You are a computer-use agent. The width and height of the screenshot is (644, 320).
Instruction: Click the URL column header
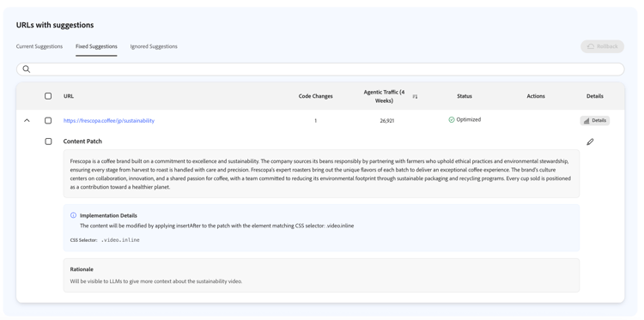click(x=69, y=96)
